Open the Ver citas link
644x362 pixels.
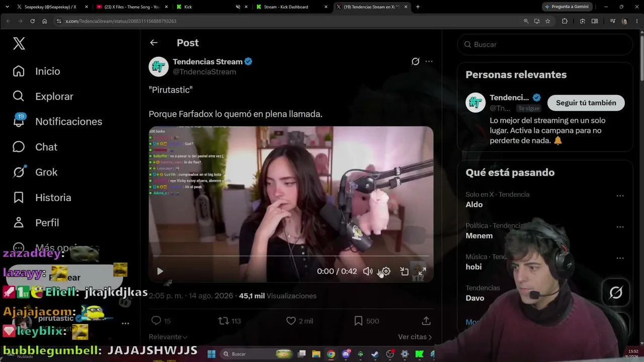point(415,337)
